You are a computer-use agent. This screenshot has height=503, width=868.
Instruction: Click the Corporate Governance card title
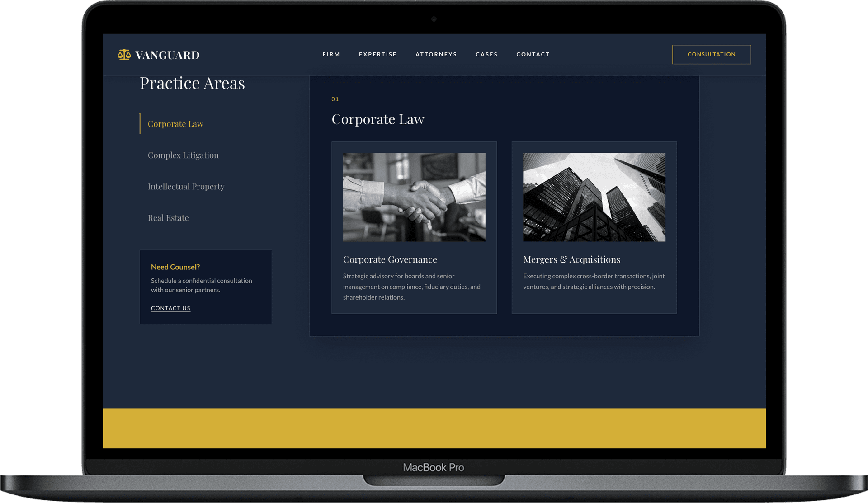coord(390,259)
